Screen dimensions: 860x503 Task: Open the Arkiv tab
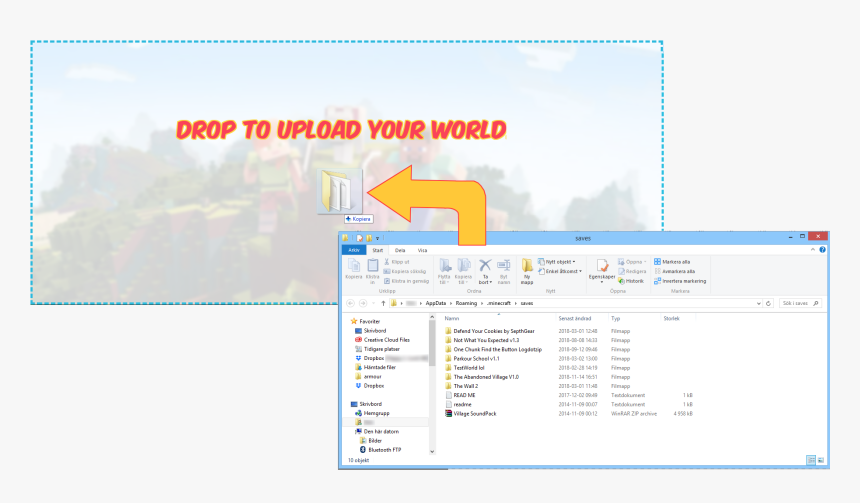click(354, 250)
